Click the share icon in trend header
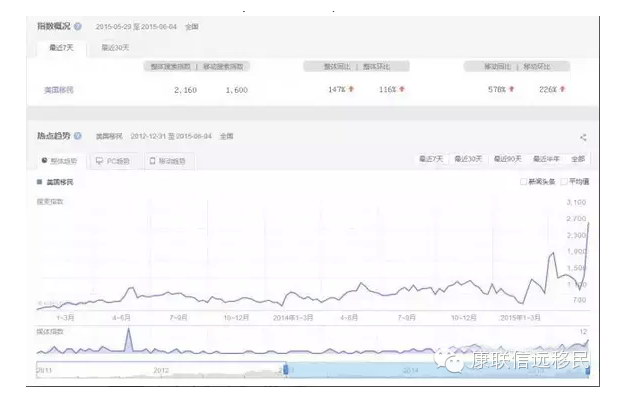622x399 pixels. point(583,137)
